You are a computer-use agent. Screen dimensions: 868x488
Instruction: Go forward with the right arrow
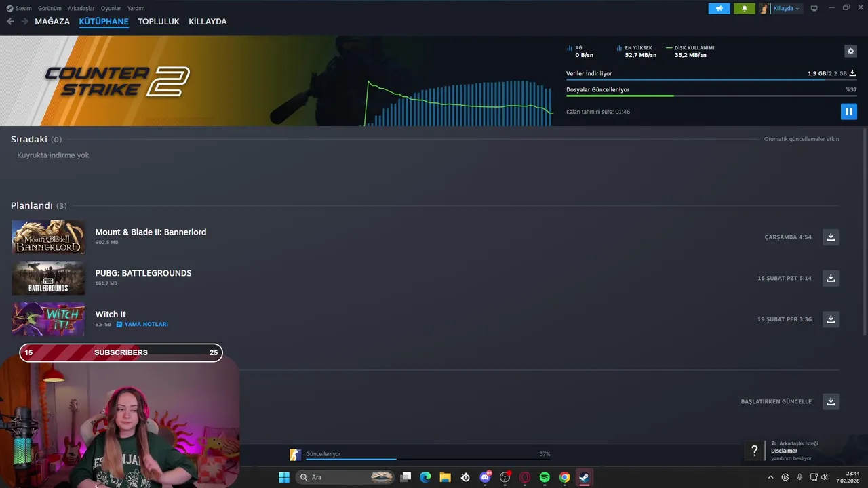pyautogui.click(x=24, y=21)
